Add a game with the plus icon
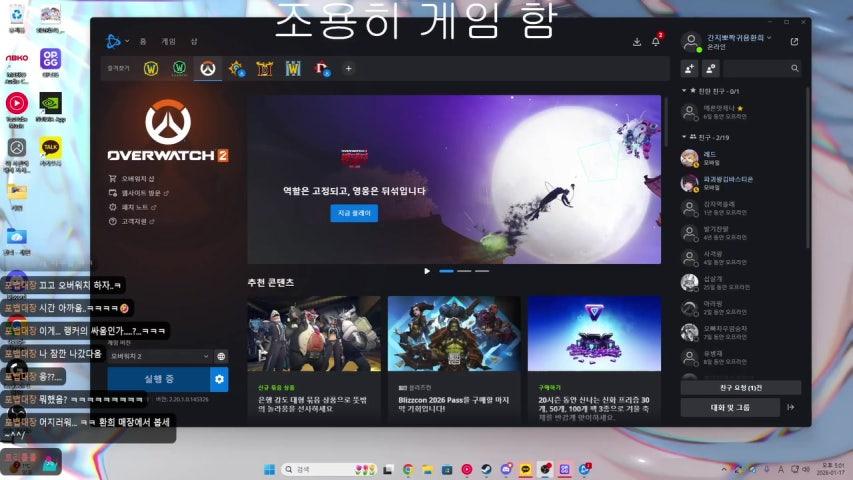The width and height of the screenshot is (853, 480). click(349, 69)
